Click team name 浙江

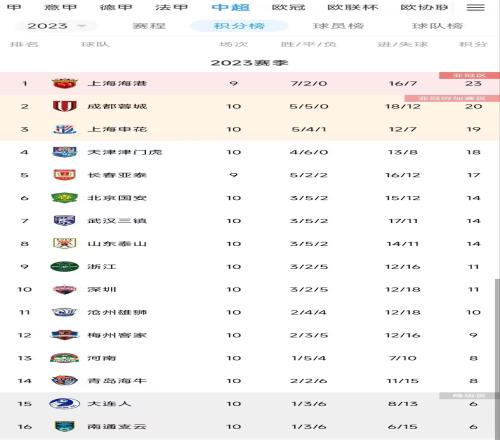click(x=102, y=266)
